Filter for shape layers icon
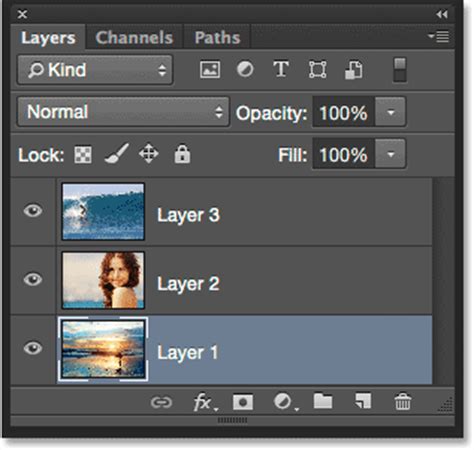The width and height of the screenshot is (474, 450). [x=317, y=70]
